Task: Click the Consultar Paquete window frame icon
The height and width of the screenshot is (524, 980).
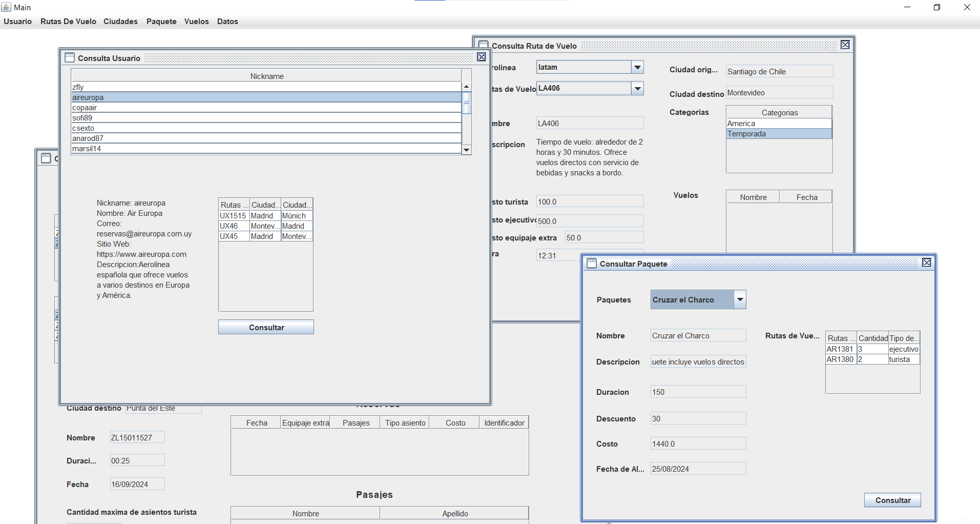Action: tap(592, 264)
